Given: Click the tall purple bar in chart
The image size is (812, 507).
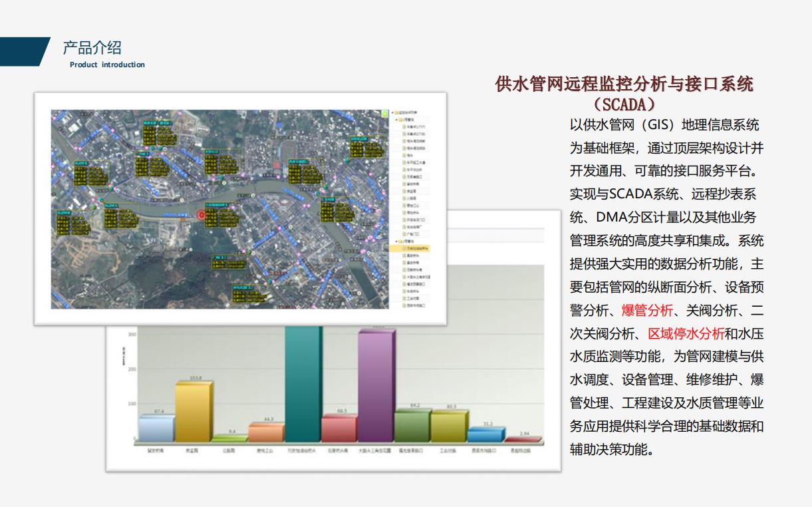Looking at the screenshot, I should [x=376, y=385].
